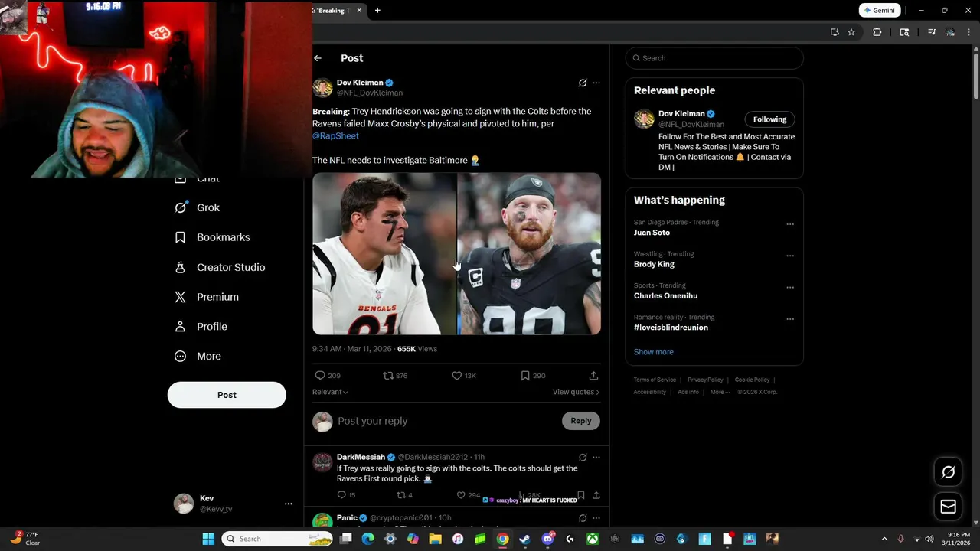This screenshot has width=980, height=551.
Task: Share DarkMessiah's reply
Action: [x=596, y=495]
